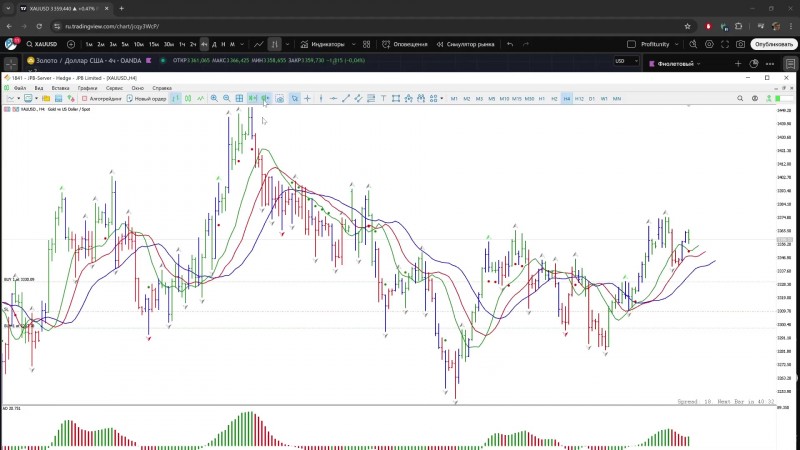Open the Сервис menu
Screen dimensions: 800x450
click(x=114, y=88)
